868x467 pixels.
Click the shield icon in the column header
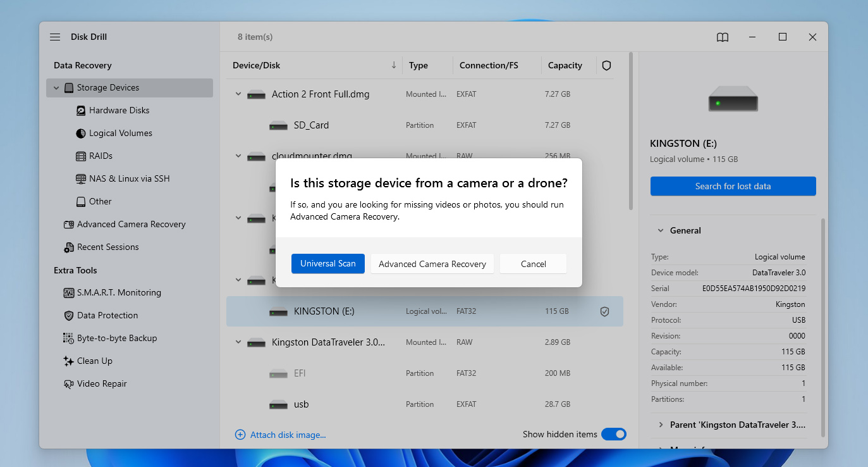click(606, 65)
